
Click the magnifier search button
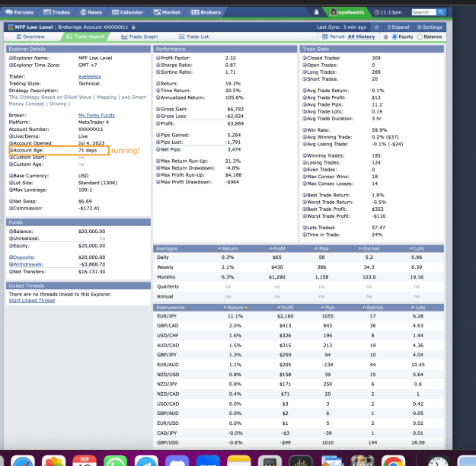[441, 12]
